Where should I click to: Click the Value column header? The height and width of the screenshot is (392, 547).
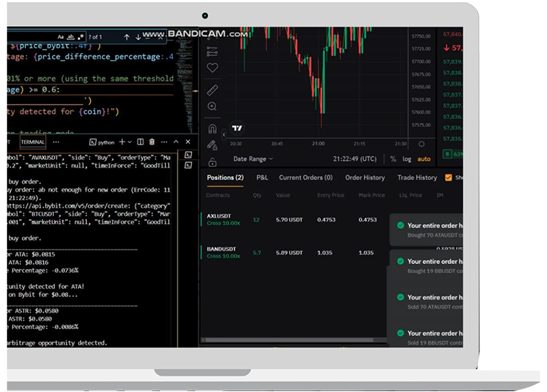(x=282, y=195)
